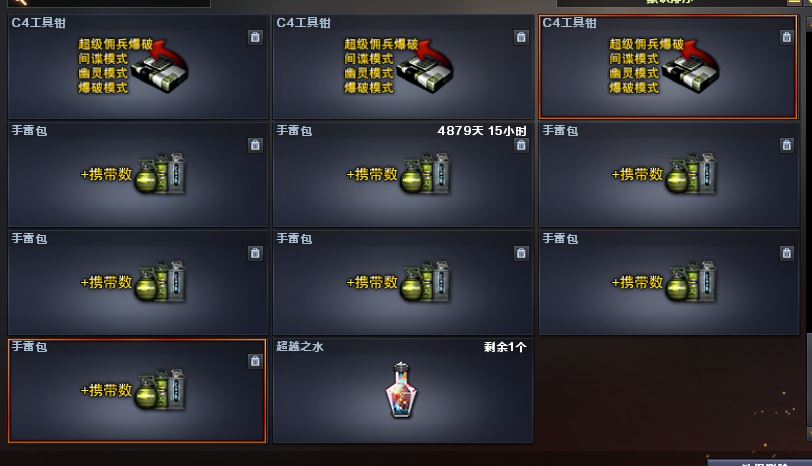Screen dimensions: 812x466
Task: Click the search input bar at the top
Action: click(x=109, y=3)
